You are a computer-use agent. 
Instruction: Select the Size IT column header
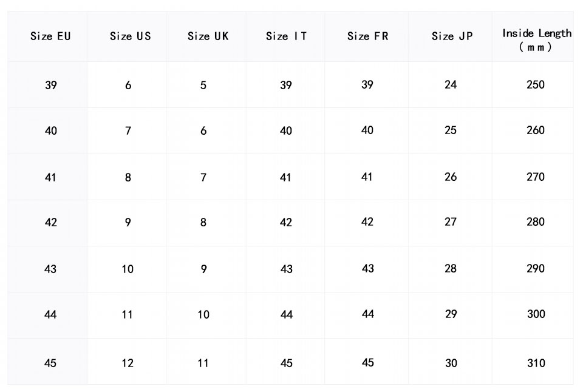point(286,36)
